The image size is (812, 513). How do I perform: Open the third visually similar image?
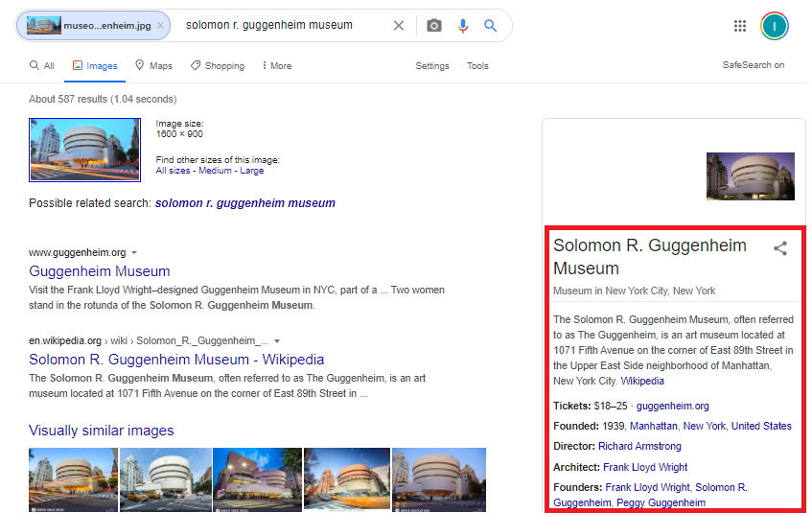[x=257, y=479]
